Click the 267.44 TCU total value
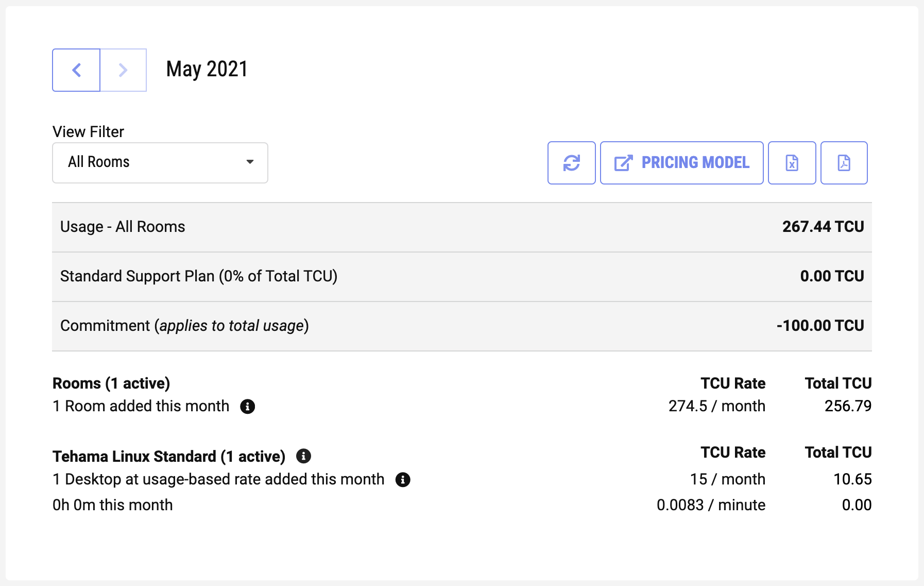924x586 pixels. tap(823, 227)
